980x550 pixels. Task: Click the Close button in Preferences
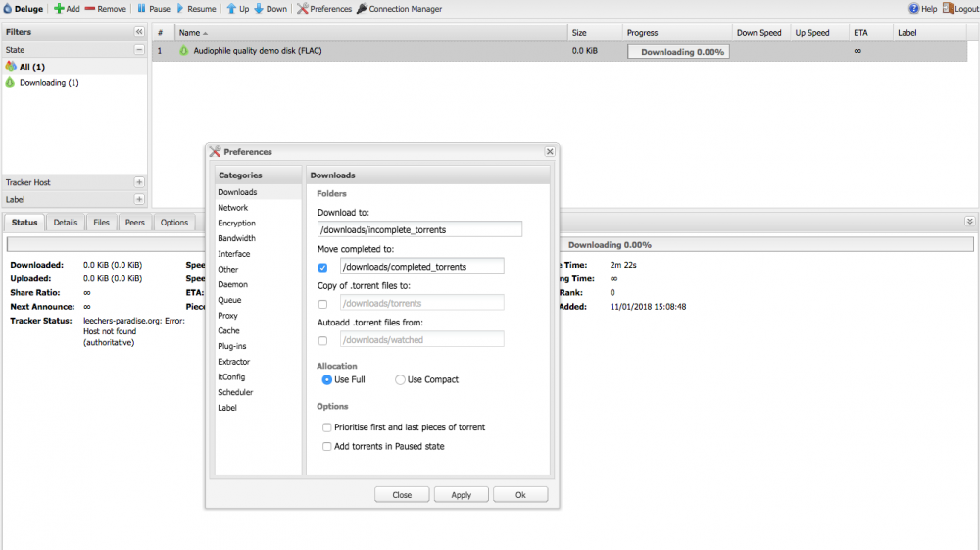click(402, 495)
